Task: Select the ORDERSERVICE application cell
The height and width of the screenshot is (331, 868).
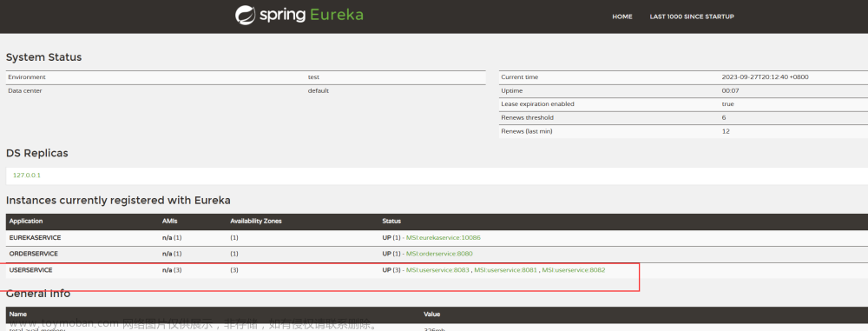Action: coord(33,254)
